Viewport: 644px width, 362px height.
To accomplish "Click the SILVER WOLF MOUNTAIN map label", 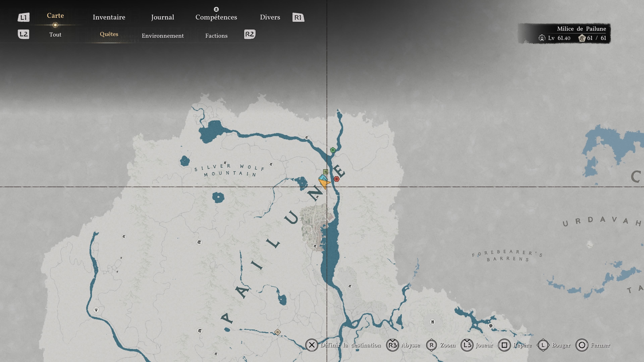I will point(229,170).
